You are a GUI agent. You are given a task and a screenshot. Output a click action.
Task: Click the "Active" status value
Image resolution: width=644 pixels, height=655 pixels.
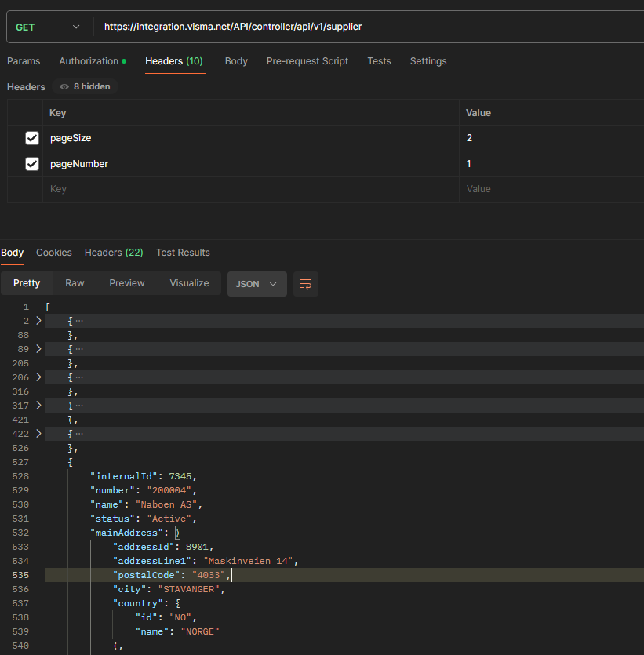pos(169,519)
